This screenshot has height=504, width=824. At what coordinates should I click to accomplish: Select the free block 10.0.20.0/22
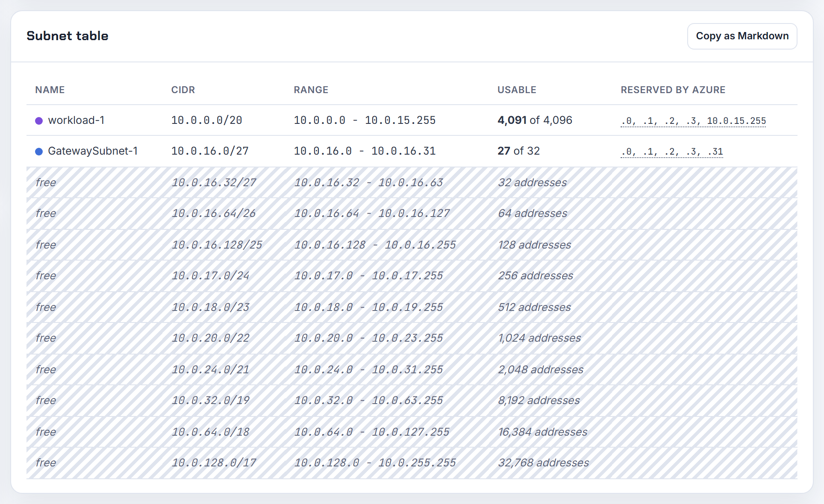click(x=210, y=338)
